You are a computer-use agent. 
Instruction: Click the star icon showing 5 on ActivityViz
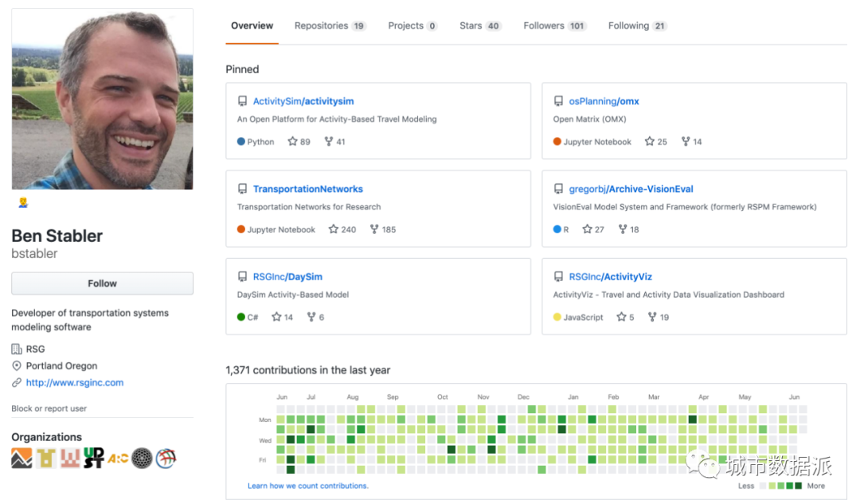coord(621,316)
